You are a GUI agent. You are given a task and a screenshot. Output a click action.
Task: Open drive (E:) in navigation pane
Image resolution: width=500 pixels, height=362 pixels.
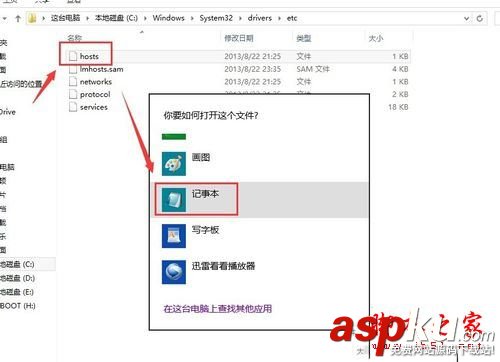pyautogui.click(x=17, y=292)
